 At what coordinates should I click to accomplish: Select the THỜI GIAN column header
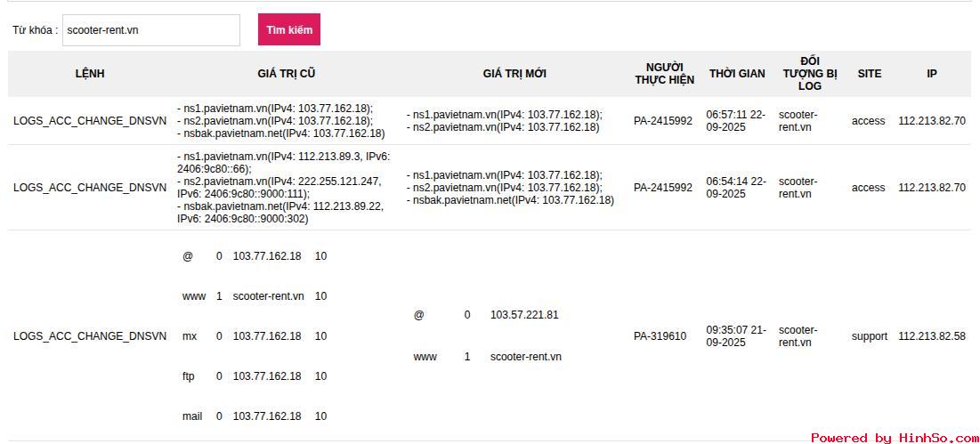(x=737, y=74)
